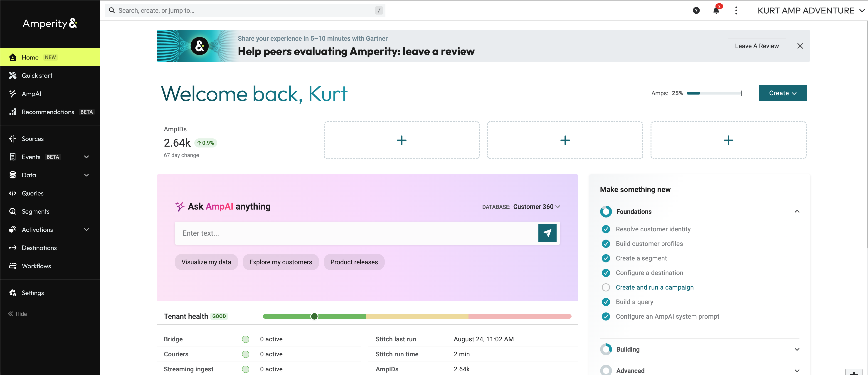This screenshot has height=375, width=868.
Task: Click the Tenant health indicator dot
Action: [x=314, y=316]
